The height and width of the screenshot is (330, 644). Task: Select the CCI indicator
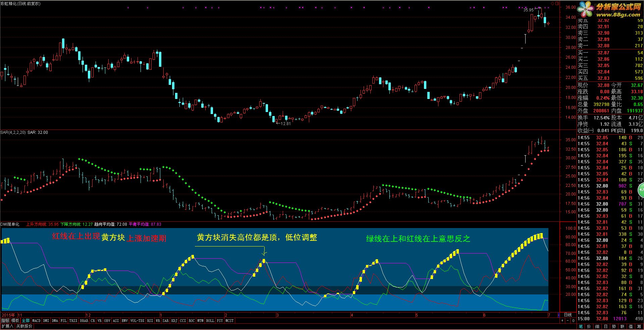[x=183, y=321]
